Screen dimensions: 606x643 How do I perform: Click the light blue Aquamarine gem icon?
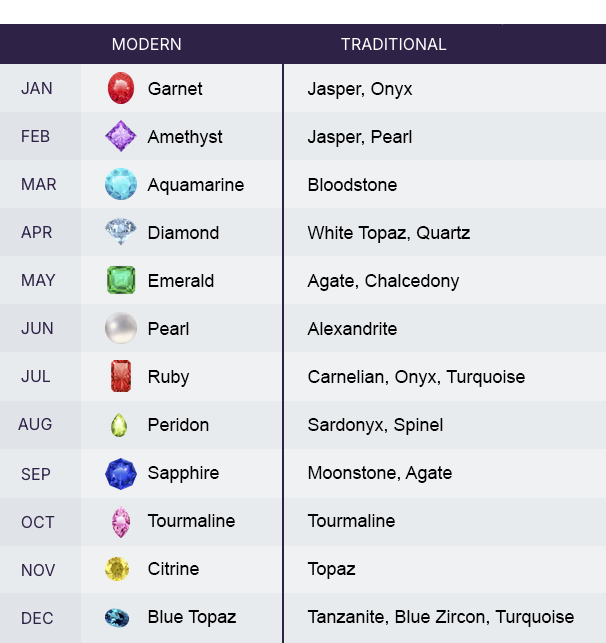click(121, 184)
